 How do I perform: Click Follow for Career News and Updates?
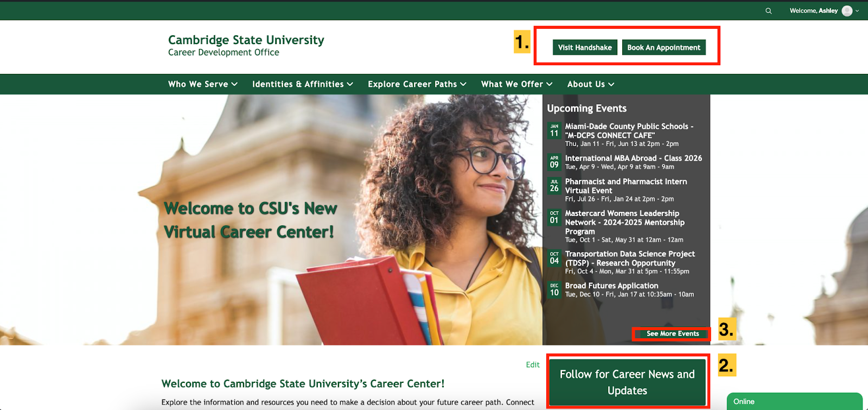627,382
